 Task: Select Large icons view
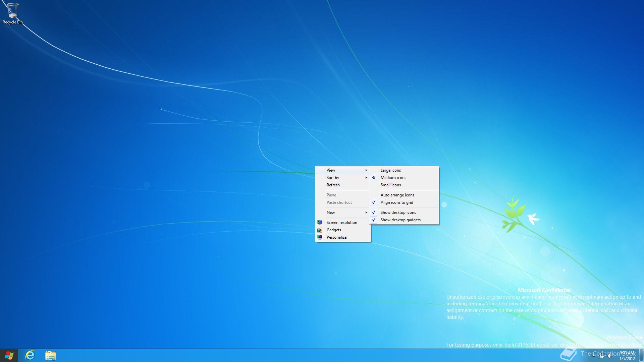tap(404, 170)
